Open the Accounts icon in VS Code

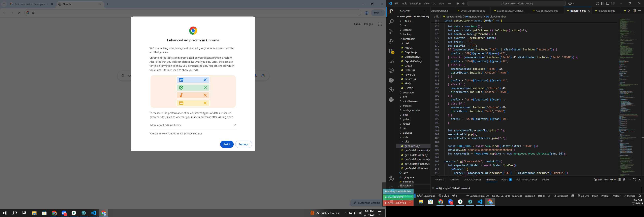pos(391,179)
